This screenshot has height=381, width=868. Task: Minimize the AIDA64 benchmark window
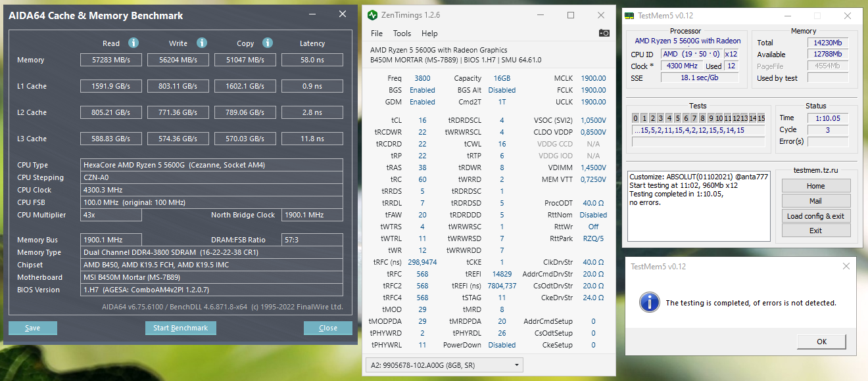click(x=314, y=14)
